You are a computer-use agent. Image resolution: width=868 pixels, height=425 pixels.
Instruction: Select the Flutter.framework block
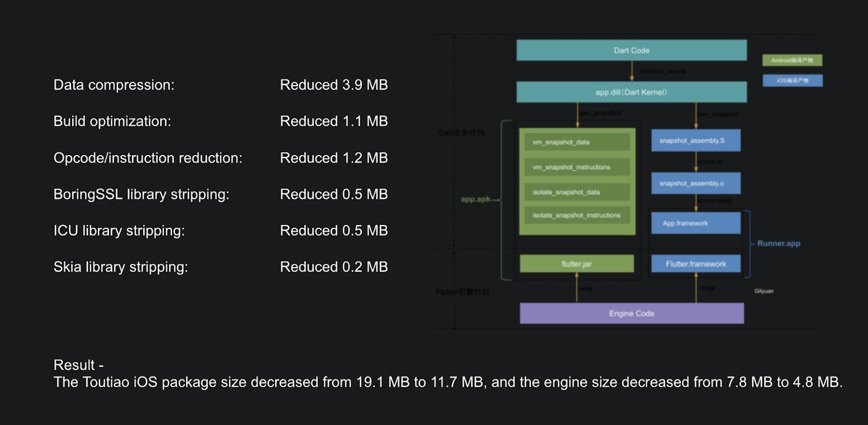point(696,264)
